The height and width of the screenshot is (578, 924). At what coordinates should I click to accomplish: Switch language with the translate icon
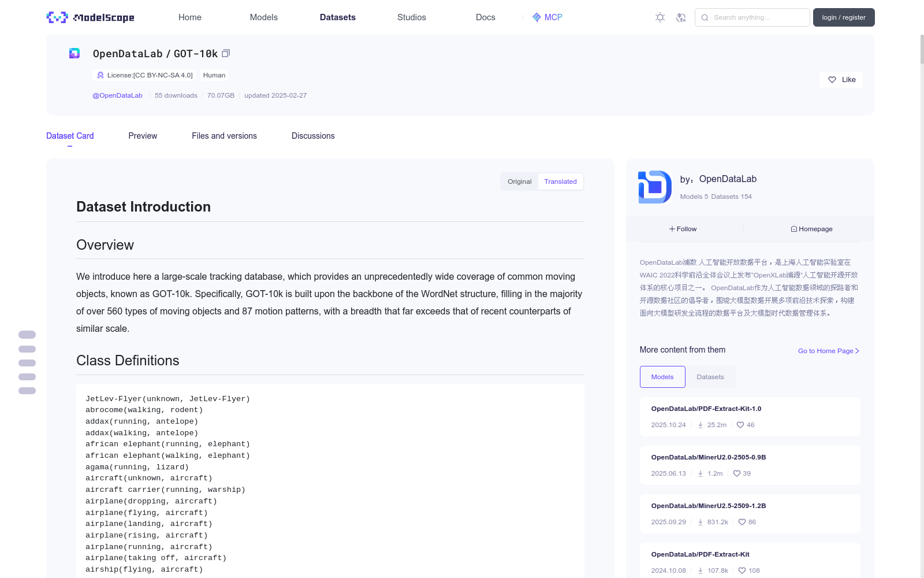click(681, 17)
